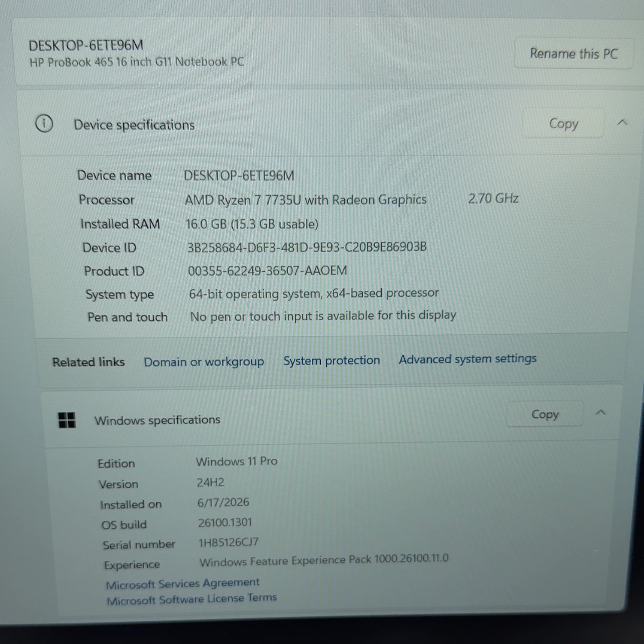Viewport: 644px width, 644px height.
Task: Open System protection link
Action: (x=331, y=360)
